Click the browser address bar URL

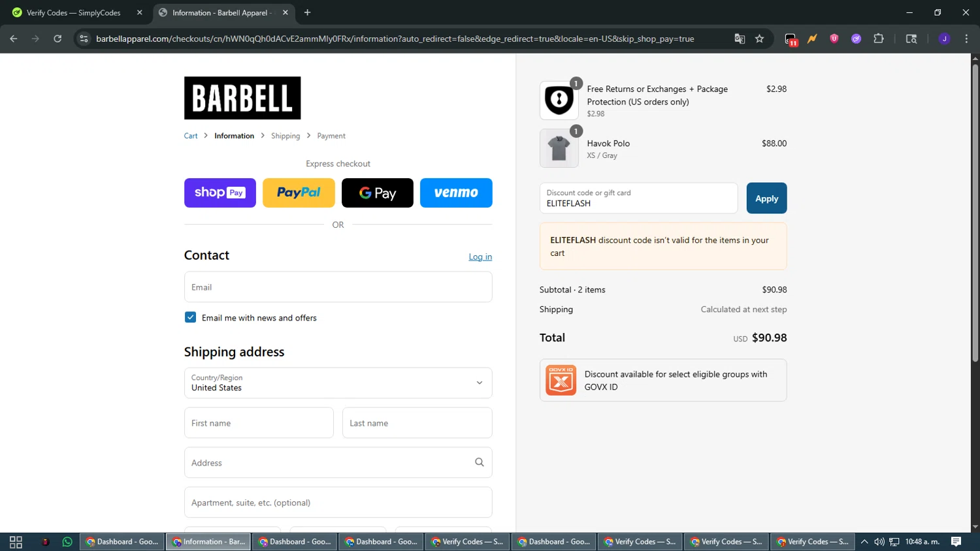(395, 39)
